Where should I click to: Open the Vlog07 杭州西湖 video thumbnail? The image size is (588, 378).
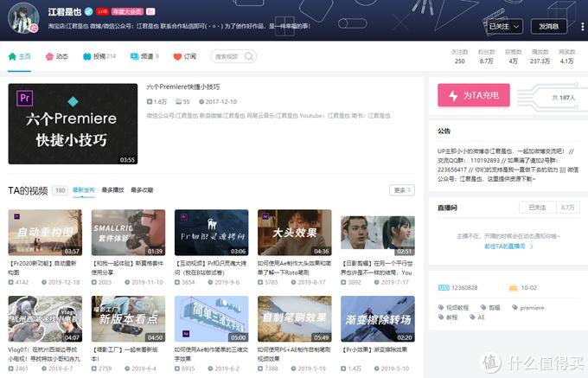point(45,319)
